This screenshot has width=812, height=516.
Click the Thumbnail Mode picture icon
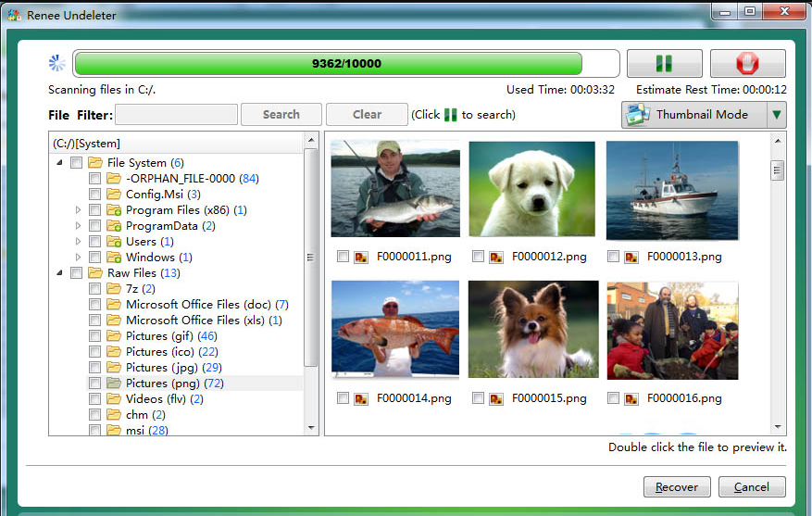[639, 115]
